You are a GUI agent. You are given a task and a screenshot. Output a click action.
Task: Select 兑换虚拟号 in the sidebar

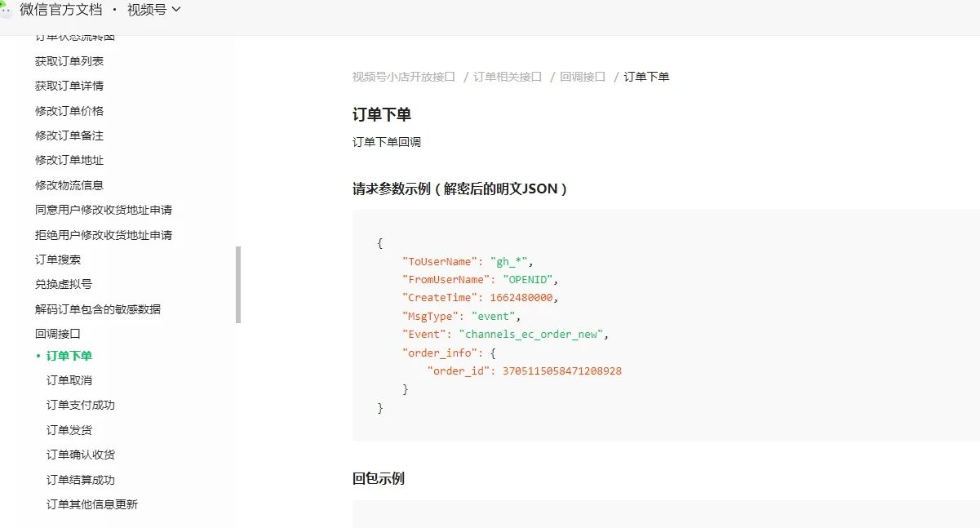point(64,284)
